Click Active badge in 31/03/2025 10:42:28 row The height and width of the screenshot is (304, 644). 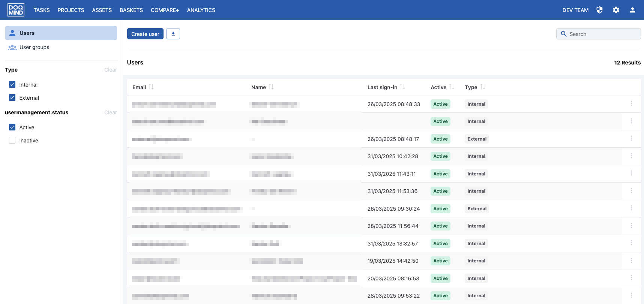tap(440, 156)
